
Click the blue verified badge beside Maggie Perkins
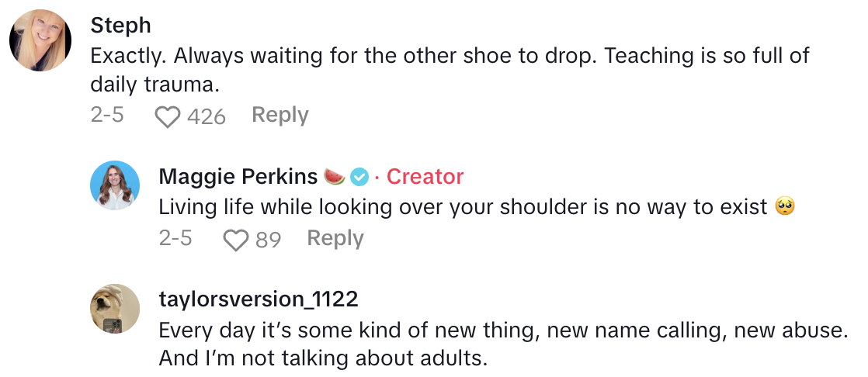point(359,177)
